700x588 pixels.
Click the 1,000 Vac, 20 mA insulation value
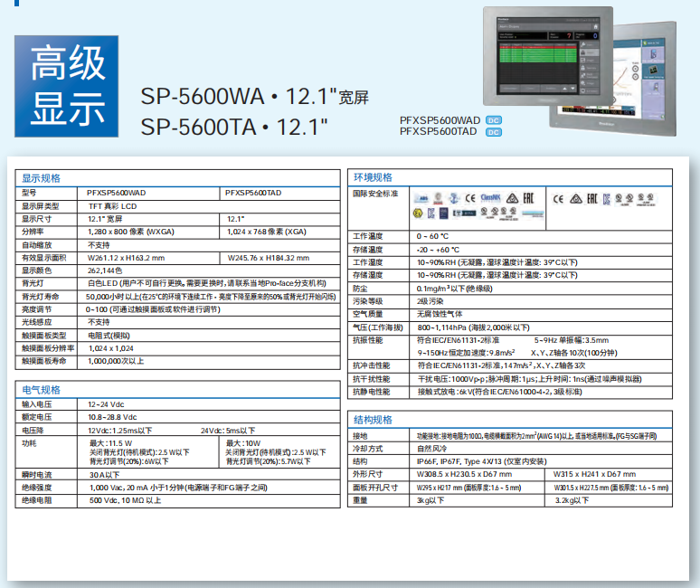[x=178, y=488]
